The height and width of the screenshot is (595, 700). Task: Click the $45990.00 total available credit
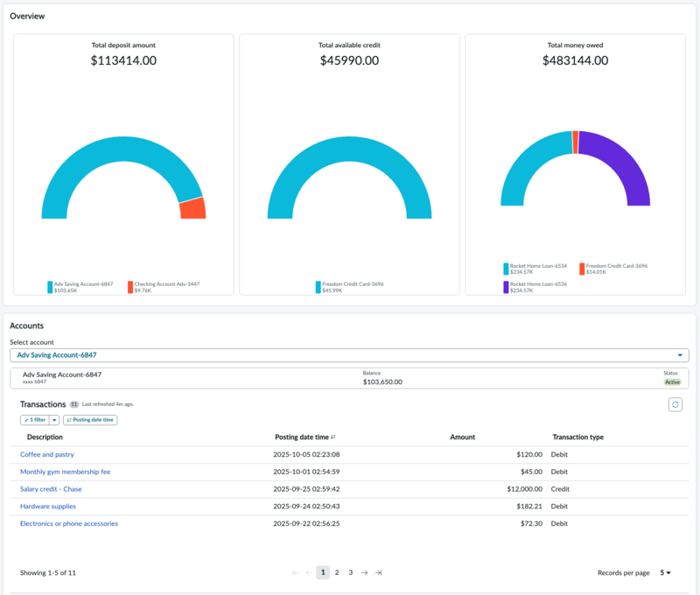[x=349, y=60]
